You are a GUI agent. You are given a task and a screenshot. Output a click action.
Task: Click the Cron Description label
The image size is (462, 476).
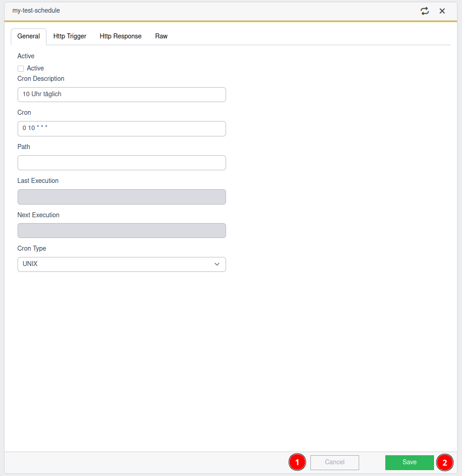[x=41, y=79]
